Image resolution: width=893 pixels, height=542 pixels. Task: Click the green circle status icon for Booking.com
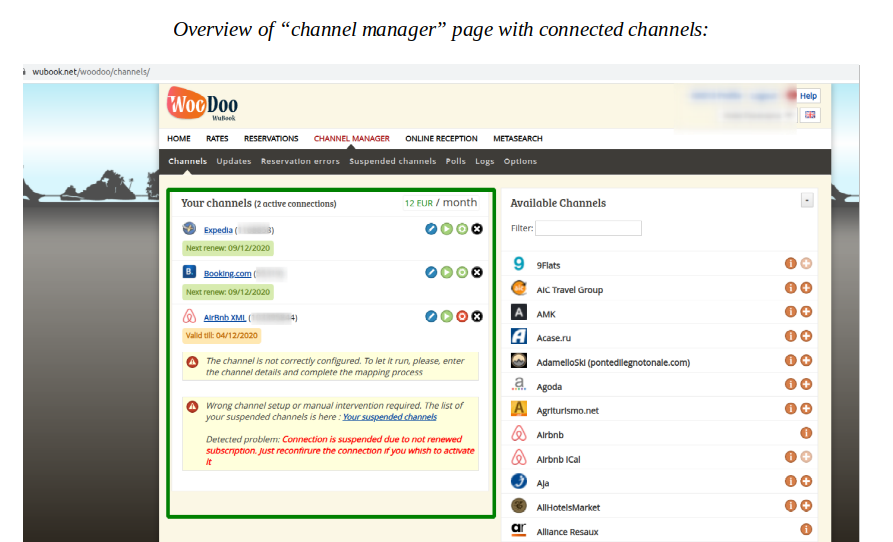462,273
